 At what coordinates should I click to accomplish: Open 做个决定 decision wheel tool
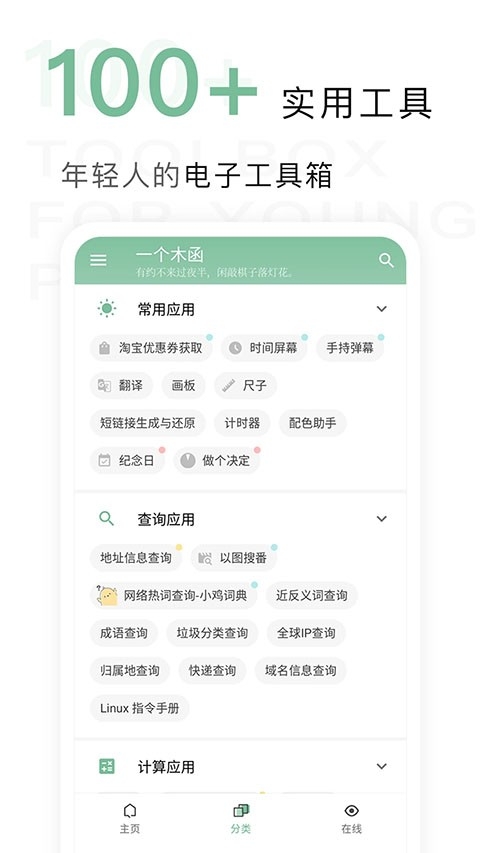pyautogui.click(x=217, y=461)
